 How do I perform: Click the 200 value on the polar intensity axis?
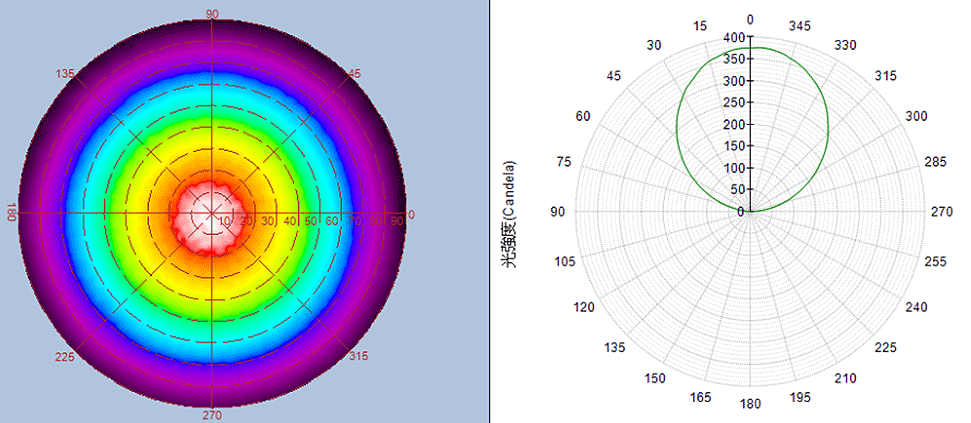[733, 125]
